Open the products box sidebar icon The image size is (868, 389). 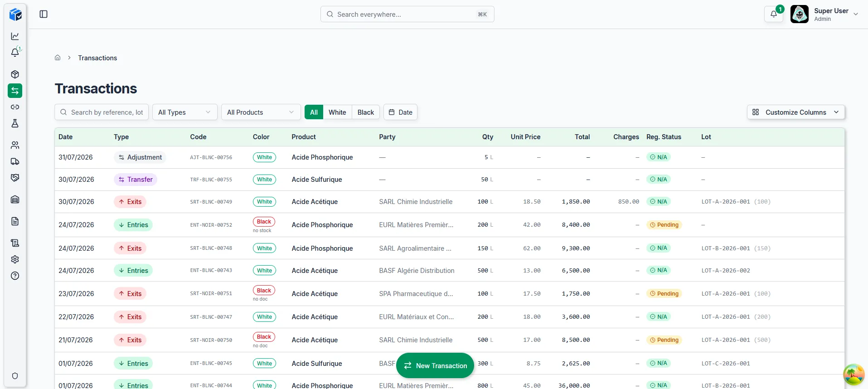15,74
